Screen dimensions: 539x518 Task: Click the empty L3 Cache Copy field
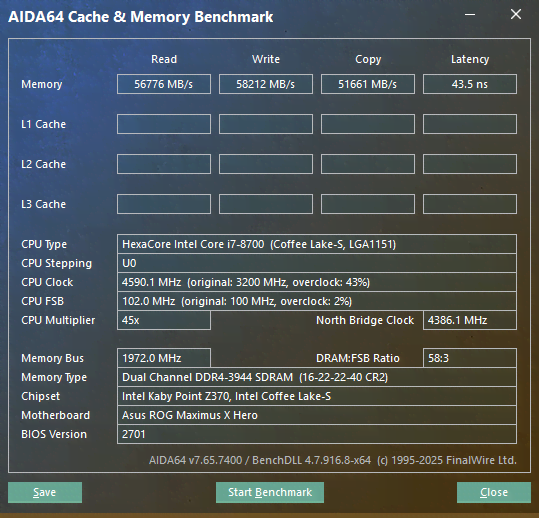click(x=368, y=204)
